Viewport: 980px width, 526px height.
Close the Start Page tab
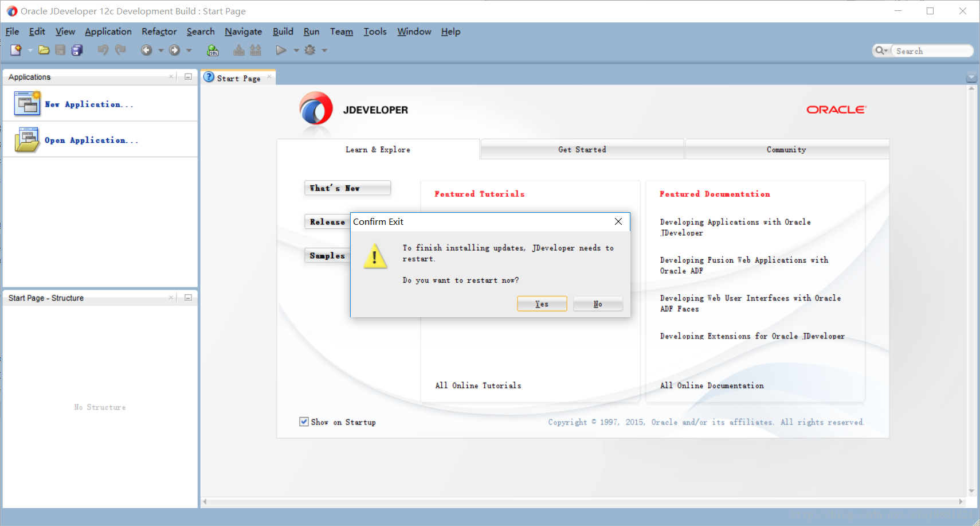tap(269, 77)
